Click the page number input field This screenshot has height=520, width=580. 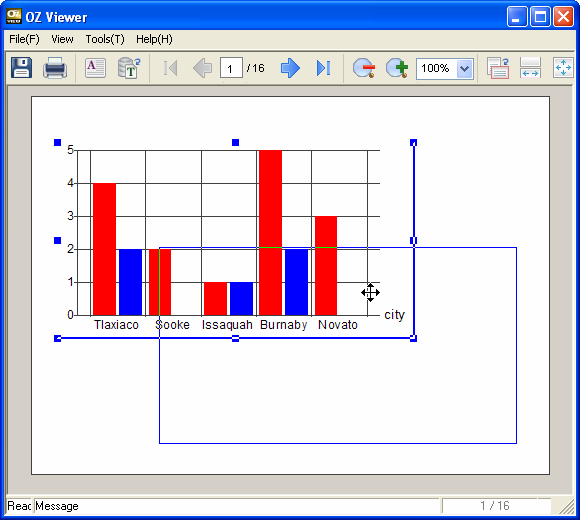[231, 68]
